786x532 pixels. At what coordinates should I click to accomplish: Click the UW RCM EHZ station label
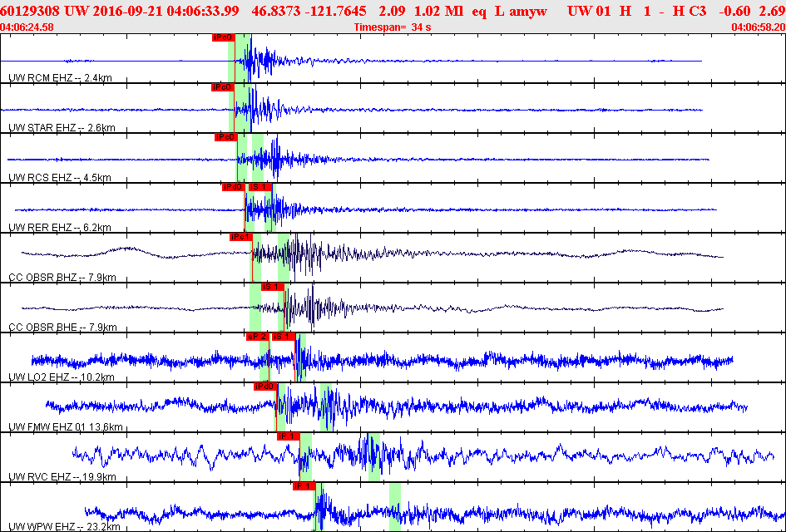[60, 77]
